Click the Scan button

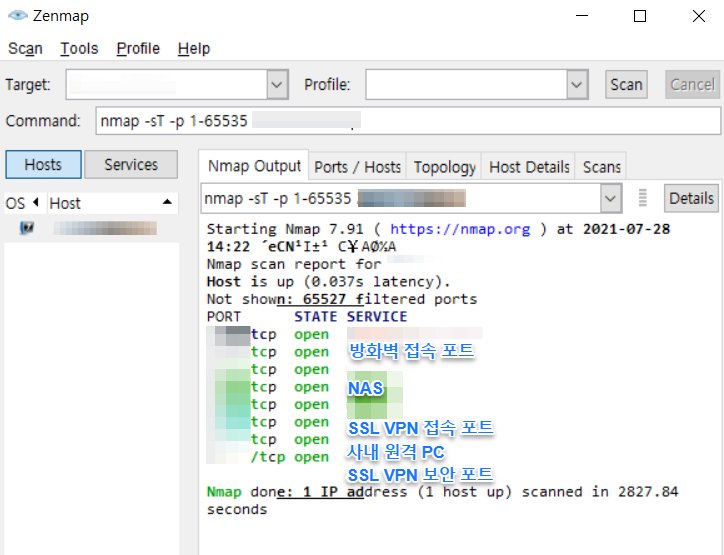626,84
